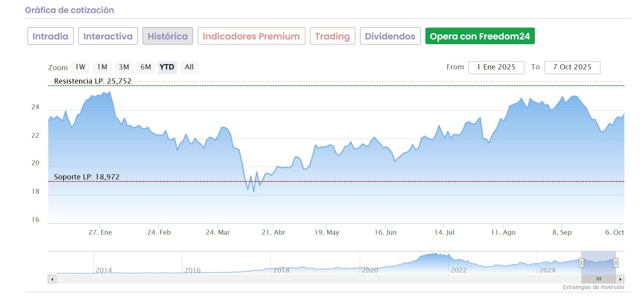This screenshot has width=644, height=306.
Task: Open Indicadores Premium
Action: [251, 36]
